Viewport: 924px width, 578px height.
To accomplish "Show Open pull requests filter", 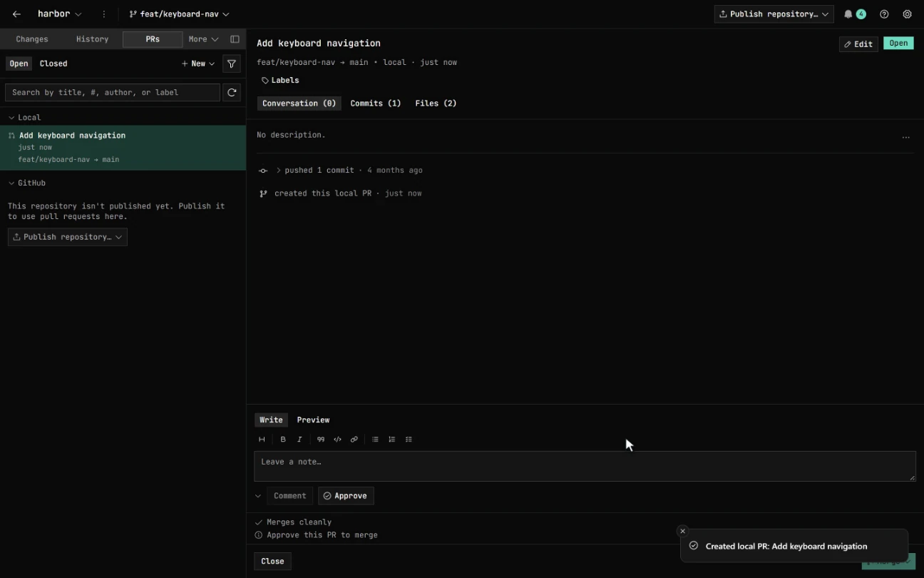I will click(19, 64).
